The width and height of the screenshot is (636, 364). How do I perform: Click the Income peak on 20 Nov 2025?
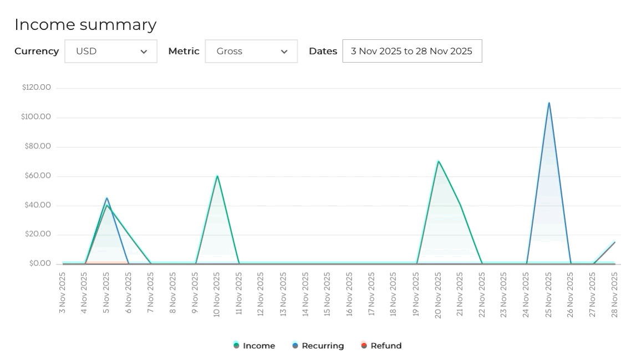[x=439, y=161]
